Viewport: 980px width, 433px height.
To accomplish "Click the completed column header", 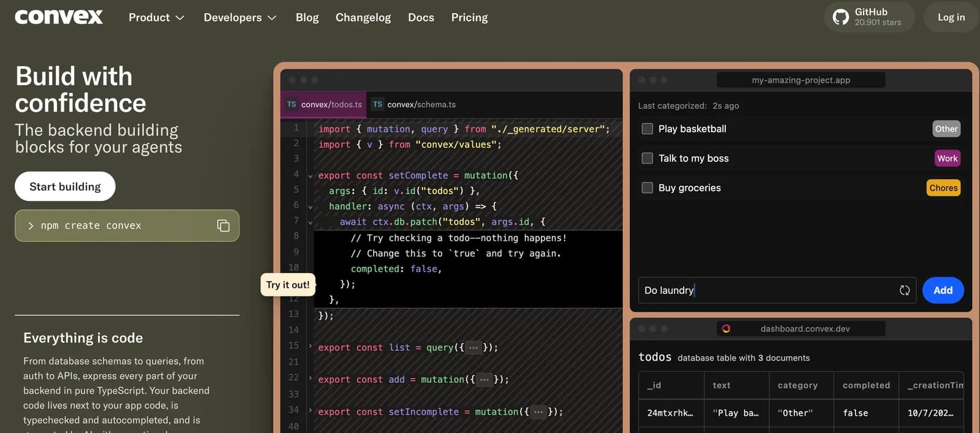I will 866,385.
